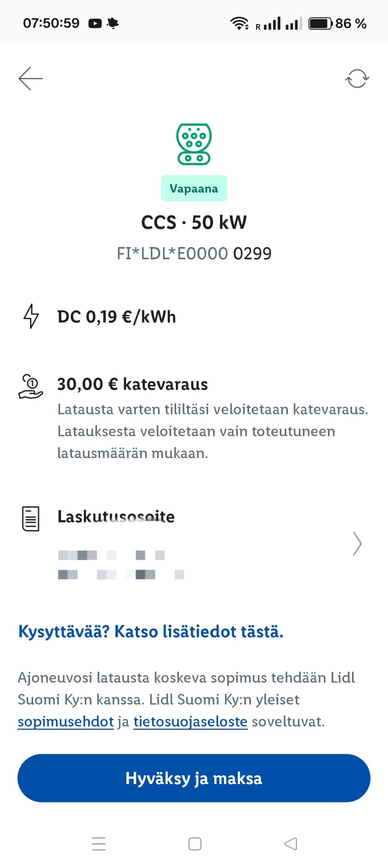Tap the Android back triangle

(x=291, y=843)
